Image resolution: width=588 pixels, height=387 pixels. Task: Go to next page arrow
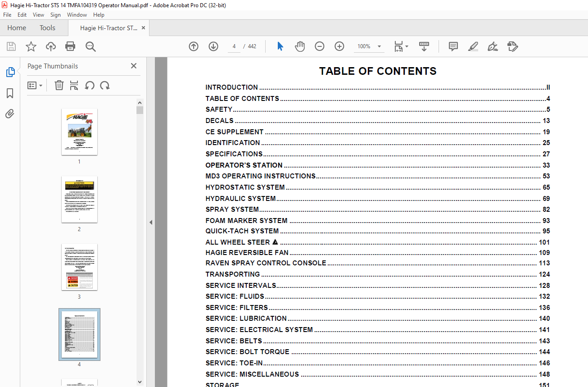coord(213,46)
